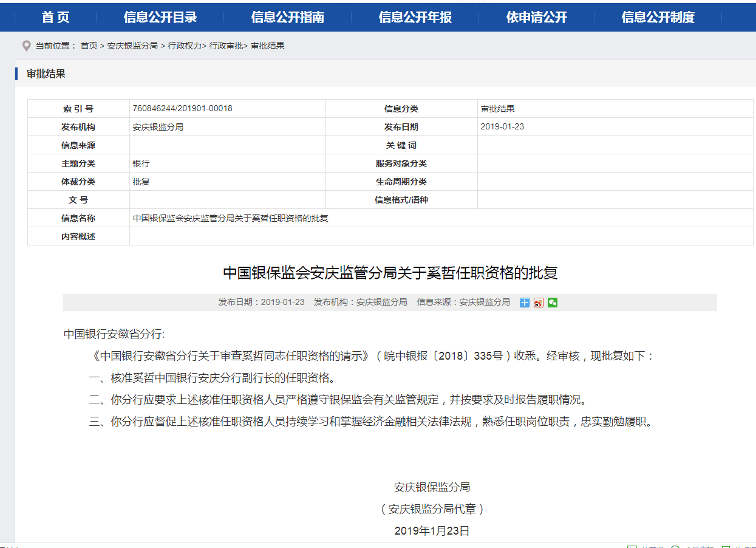
Task: Share the notice via WeChat icon
Action: tap(553, 303)
